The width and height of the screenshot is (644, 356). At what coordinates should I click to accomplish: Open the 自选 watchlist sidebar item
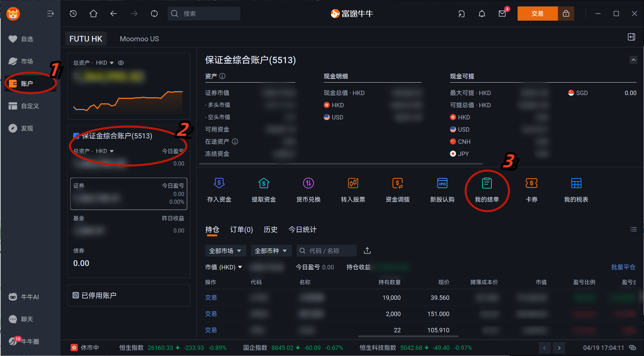[x=21, y=39]
